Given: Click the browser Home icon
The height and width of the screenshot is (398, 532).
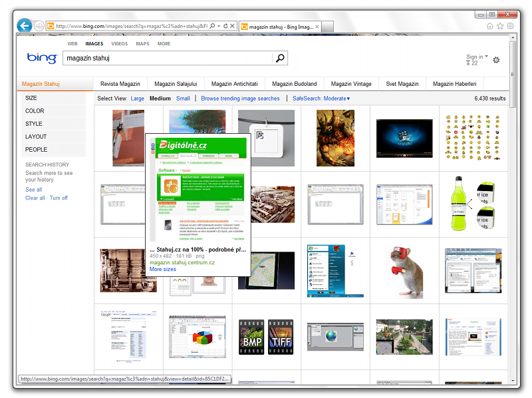Looking at the screenshot, I should (489, 26).
